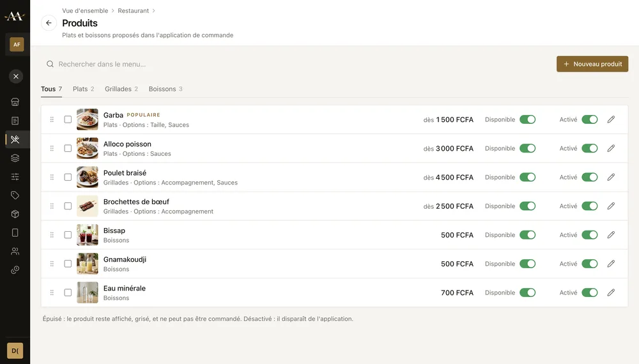Grab the drag handle of the Garba row
The width and height of the screenshot is (639, 364).
(x=52, y=119)
